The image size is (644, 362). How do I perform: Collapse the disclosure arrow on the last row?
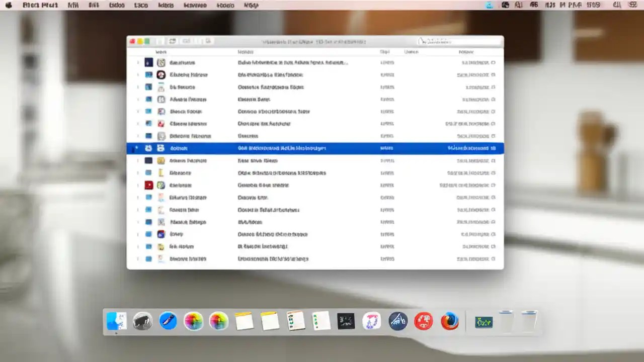[138, 259]
